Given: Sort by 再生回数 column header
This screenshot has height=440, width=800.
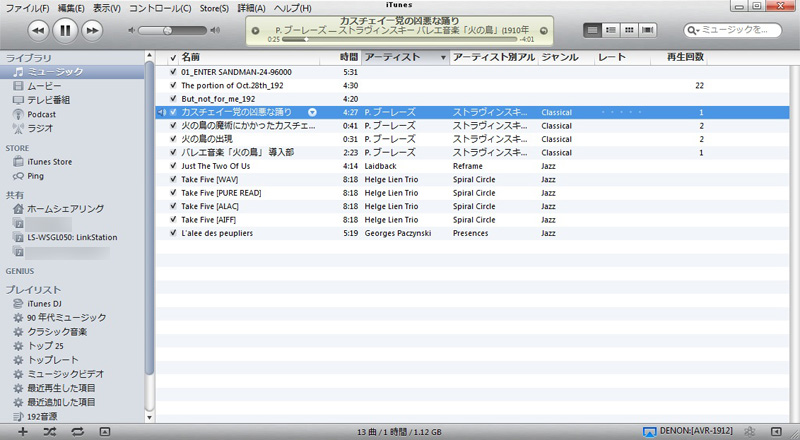Looking at the screenshot, I should tap(679, 57).
